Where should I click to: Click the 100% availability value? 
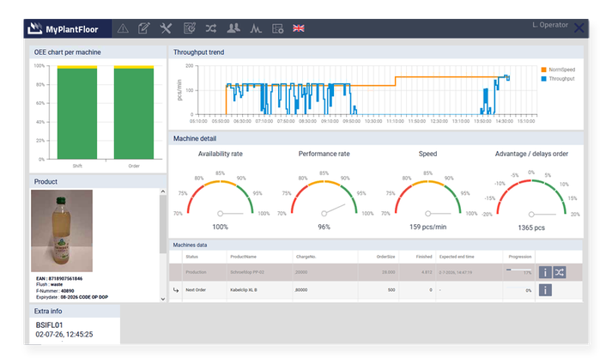[220, 227]
